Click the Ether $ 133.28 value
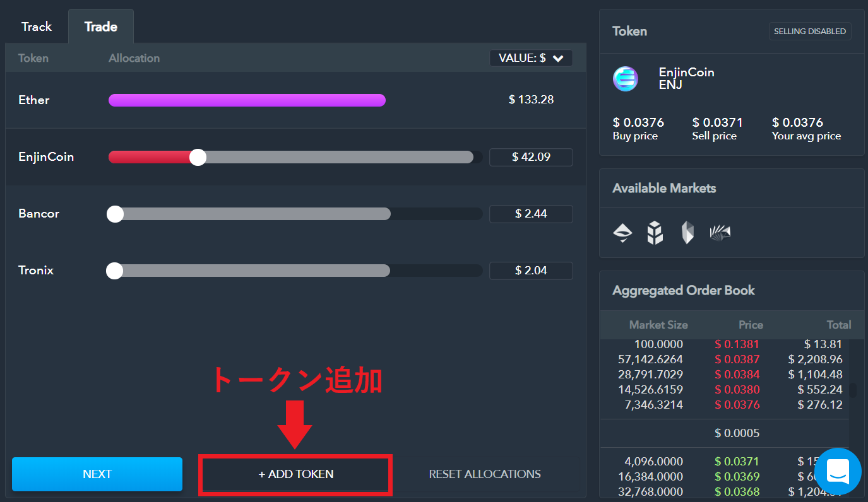The height and width of the screenshot is (502, 868). point(531,100)
